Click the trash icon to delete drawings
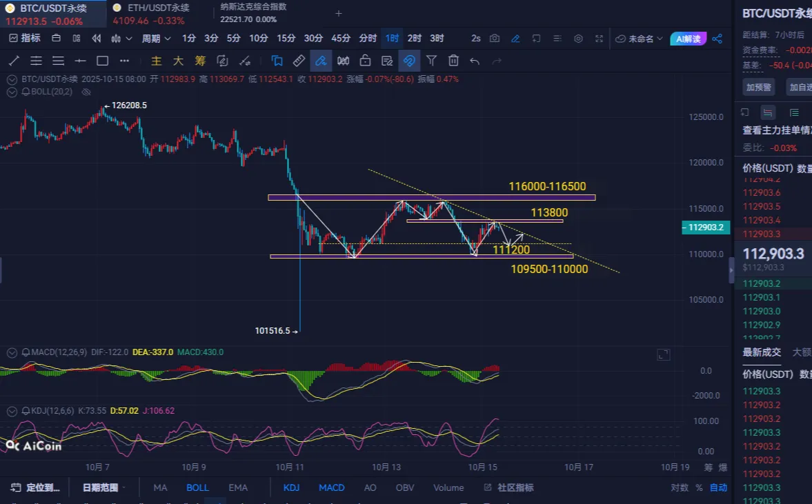812x504 pixels. tap(453, 61)
